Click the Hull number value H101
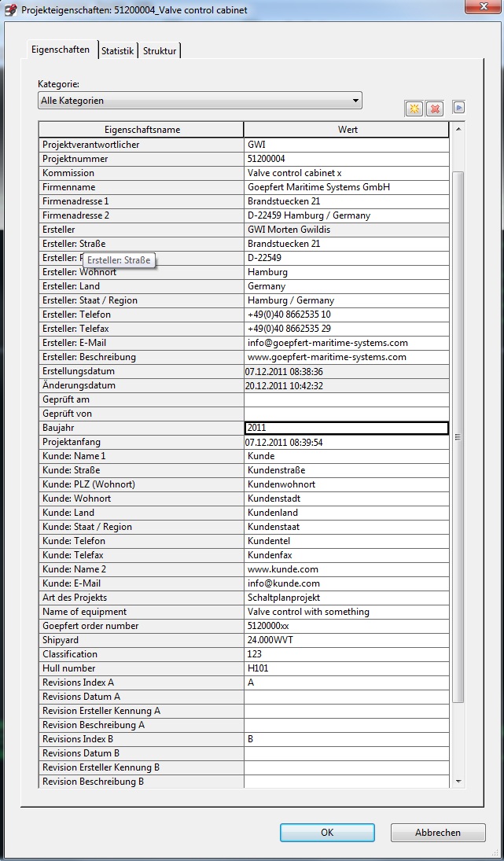 click(347, 668)
